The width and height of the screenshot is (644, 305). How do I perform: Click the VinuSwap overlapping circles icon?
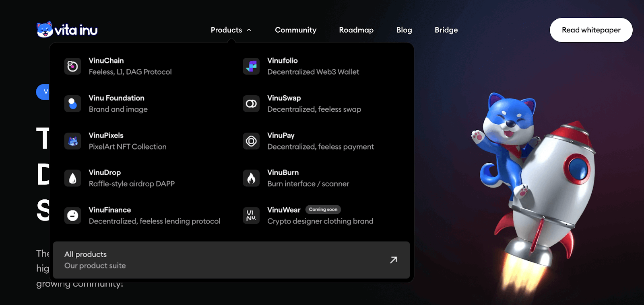coord(251,104)
